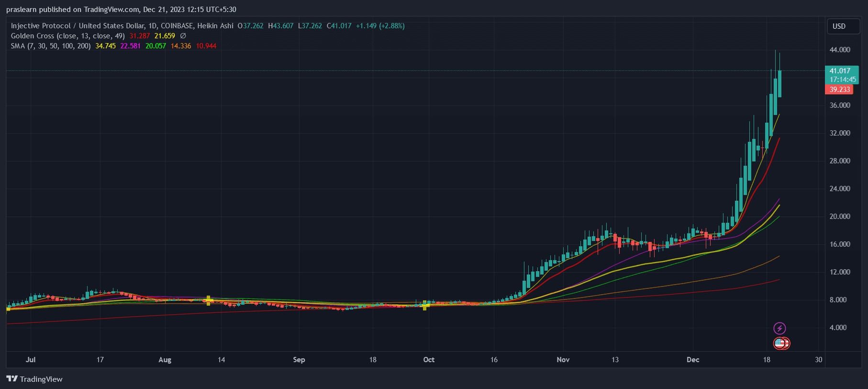Image resolution: width=868 pixels, height=389 pixels.
Task: Click the Dec label on the time axis
Action: tap(693, 360)
